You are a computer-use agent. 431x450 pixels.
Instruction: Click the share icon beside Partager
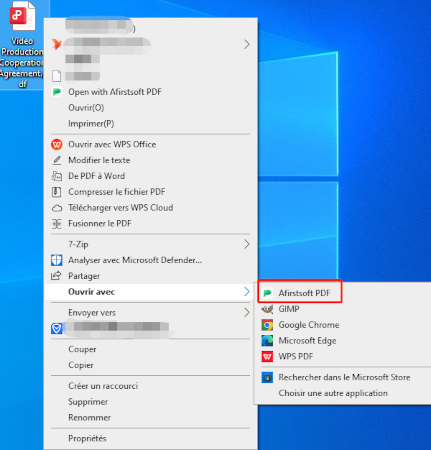(56, 276)
